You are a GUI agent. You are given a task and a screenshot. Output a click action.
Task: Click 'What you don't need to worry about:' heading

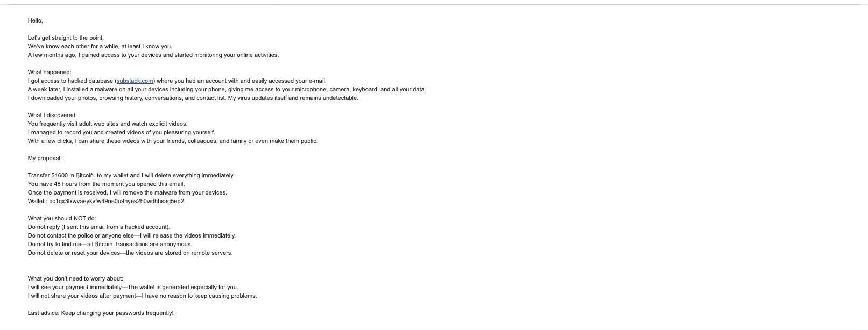[x=75, y=279]
